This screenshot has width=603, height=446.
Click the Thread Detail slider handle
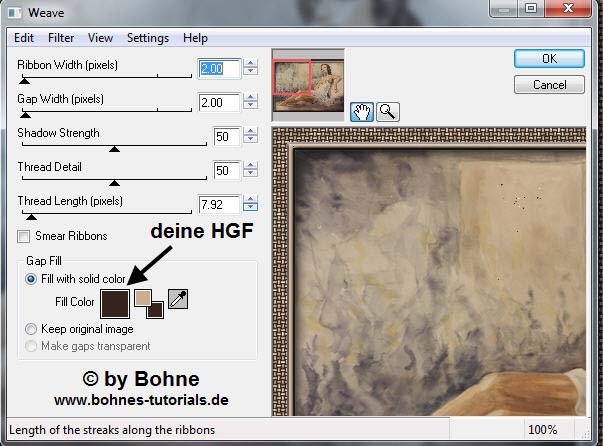(114, 183)
